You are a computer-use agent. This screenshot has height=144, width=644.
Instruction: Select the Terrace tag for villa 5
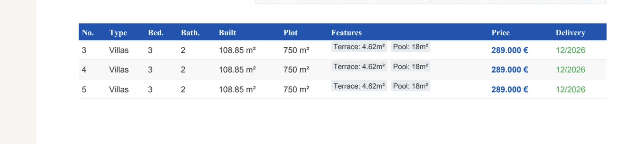pyautogui.click(x=359, y=86)
